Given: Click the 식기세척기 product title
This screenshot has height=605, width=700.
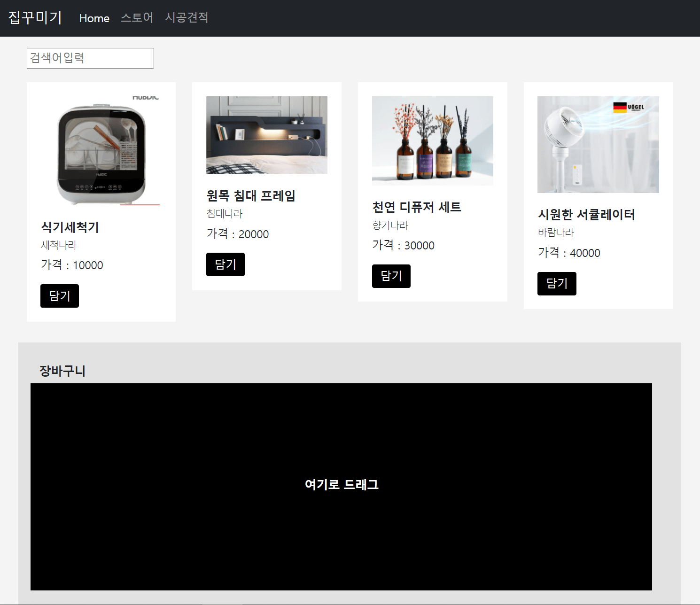Looking at the screenshot, I should (70, 227).
